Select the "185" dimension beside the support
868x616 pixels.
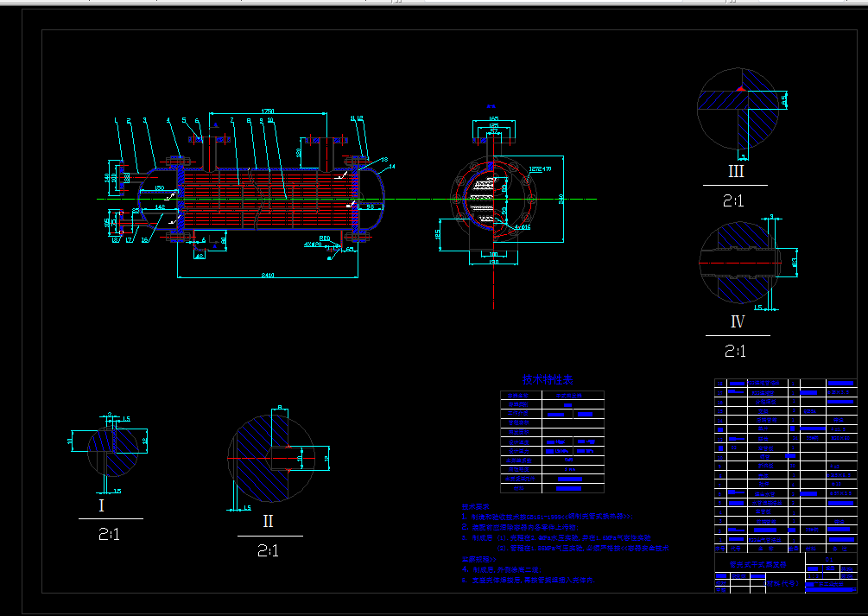pos(438,236)
